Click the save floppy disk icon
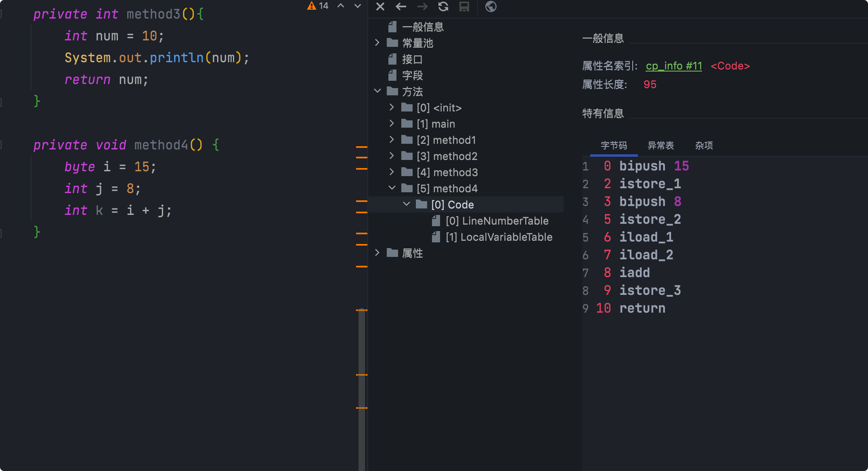 tap(464, 6)
